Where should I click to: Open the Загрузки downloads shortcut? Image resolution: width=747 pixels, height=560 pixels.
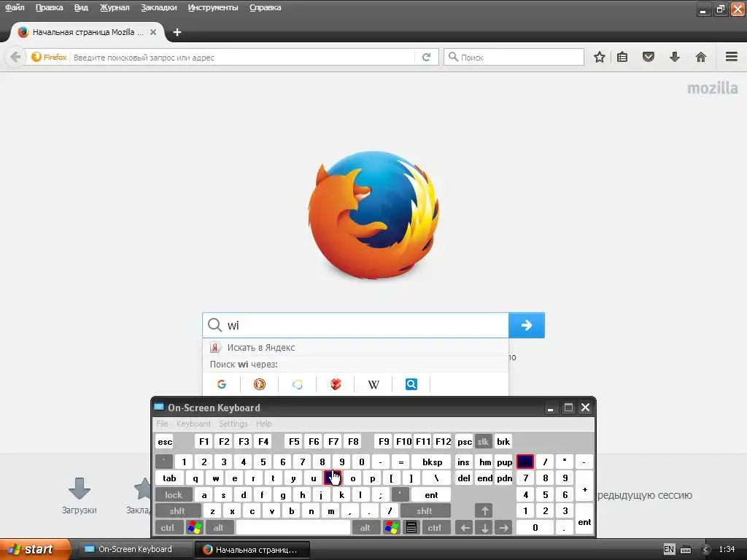coord(79,496)
